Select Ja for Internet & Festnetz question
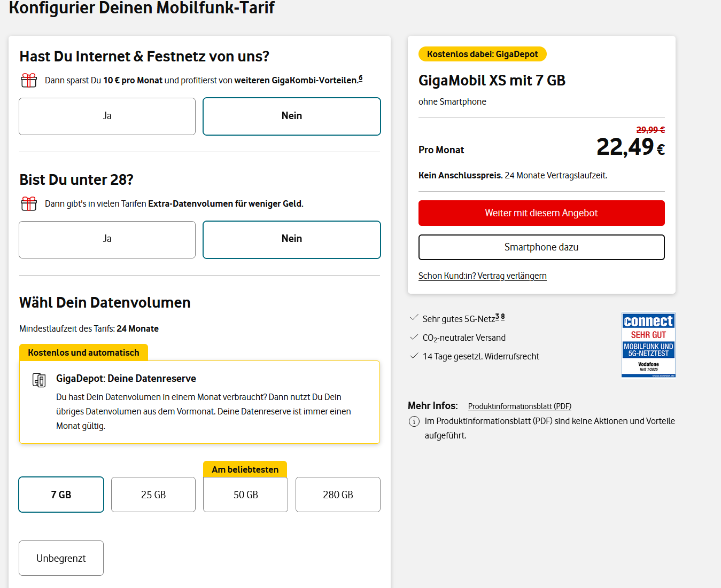 (107, 116)
